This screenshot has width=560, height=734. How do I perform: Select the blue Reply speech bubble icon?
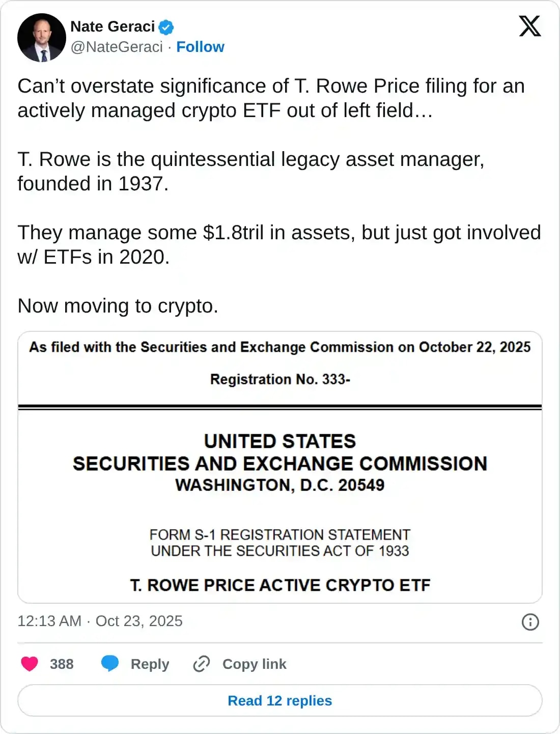[x=110, y=664]
